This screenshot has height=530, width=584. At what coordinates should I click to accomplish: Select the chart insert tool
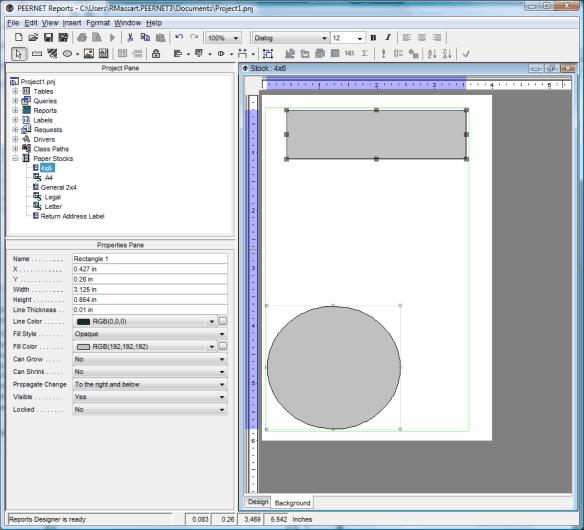(x=104, y=54)
